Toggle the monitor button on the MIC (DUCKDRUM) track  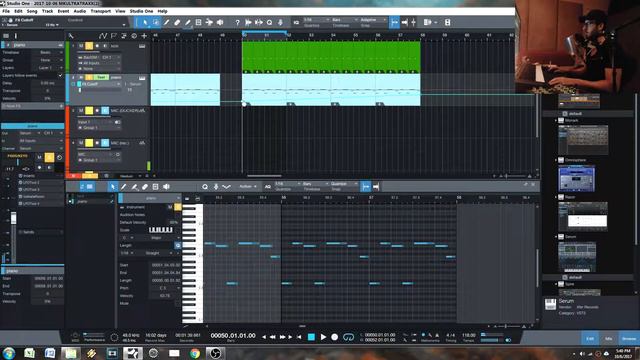[x=105, y=111]
